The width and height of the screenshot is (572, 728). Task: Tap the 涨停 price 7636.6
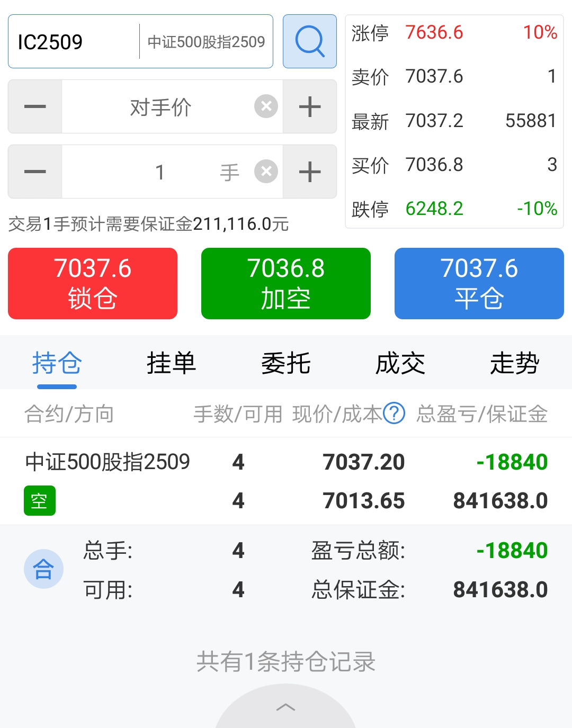coord(434,32)
